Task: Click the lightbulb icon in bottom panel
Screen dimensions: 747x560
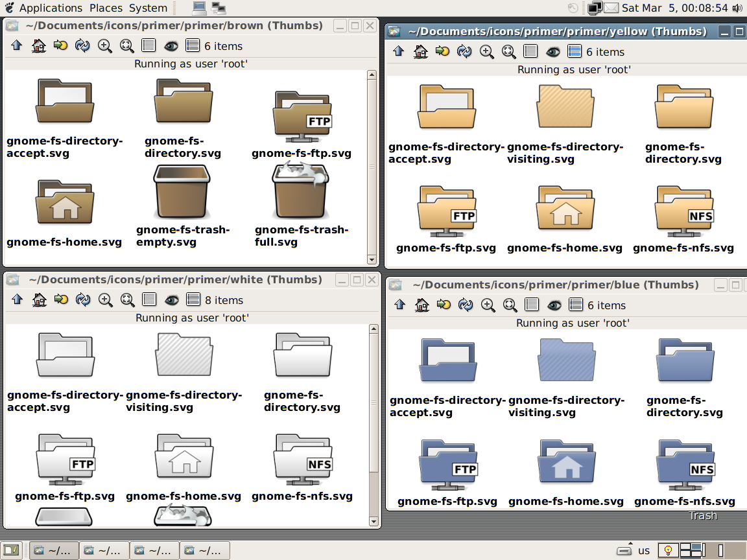Action: click(x=668, y=550)
